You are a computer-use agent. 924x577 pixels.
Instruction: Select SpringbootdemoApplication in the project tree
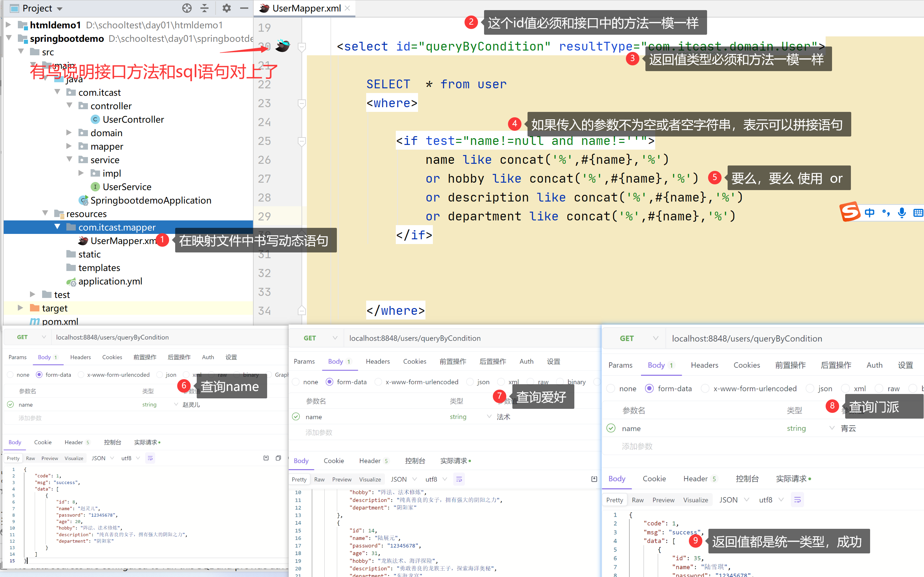click(x=150, y=200)
